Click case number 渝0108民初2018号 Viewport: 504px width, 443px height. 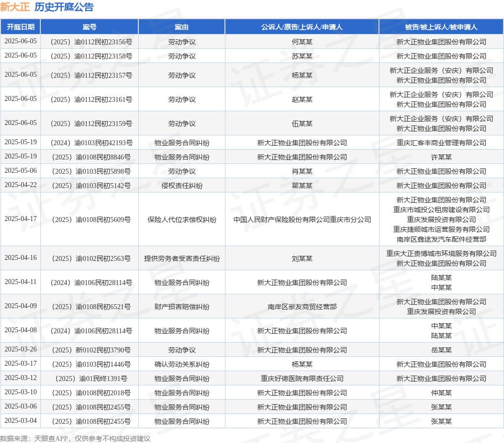click(91, 393)
